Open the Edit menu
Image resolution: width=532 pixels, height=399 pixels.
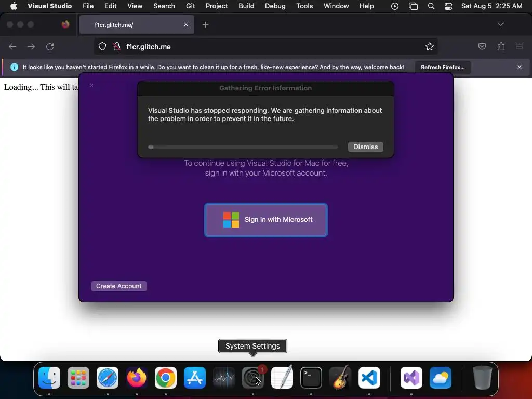[x=111, y=6]
